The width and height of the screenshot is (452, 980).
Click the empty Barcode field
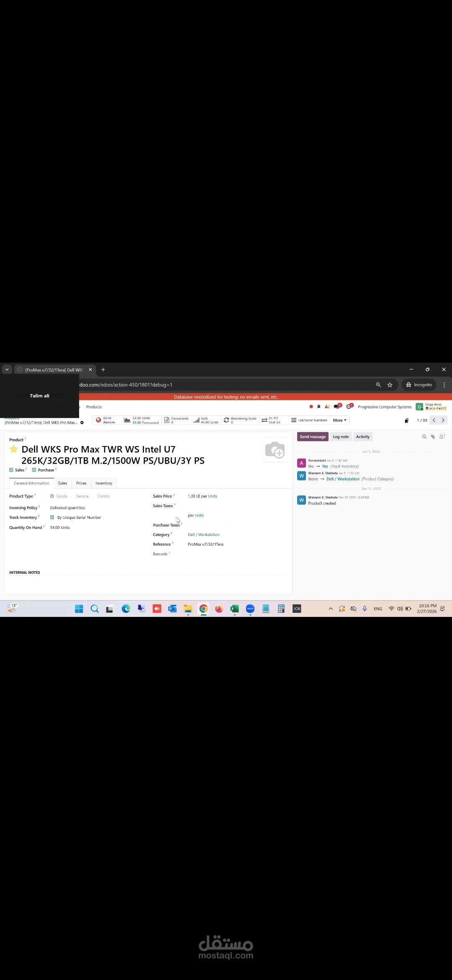(x=236, y=554)
